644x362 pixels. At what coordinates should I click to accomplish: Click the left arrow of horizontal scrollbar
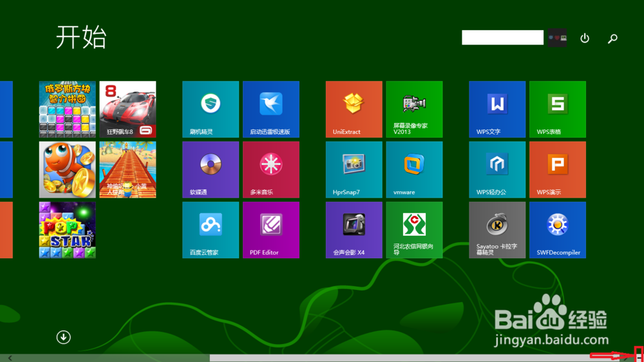coord(10,358)
